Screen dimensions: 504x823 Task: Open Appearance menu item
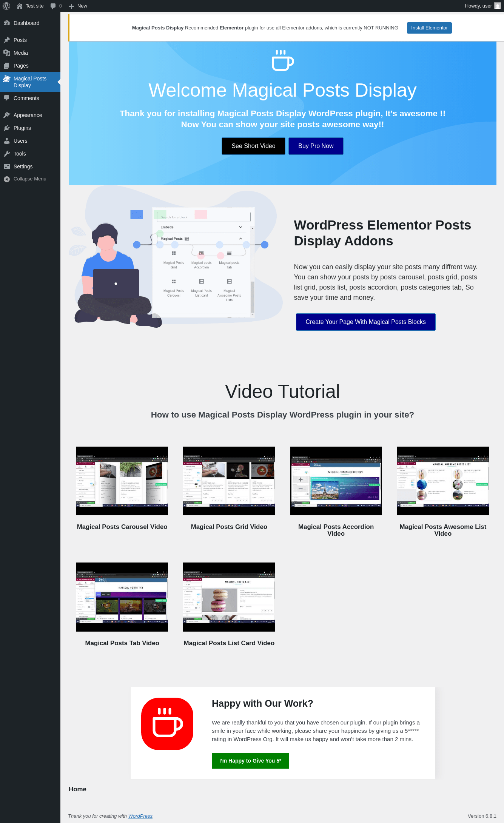pos(30,115)
